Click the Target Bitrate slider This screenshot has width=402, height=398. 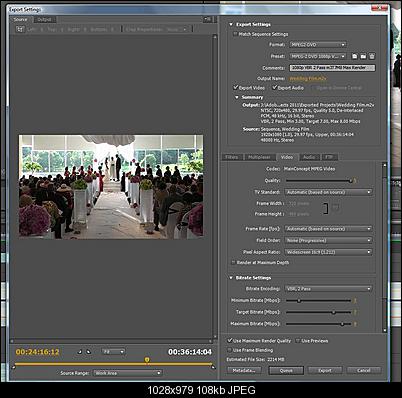coord(319,312)
